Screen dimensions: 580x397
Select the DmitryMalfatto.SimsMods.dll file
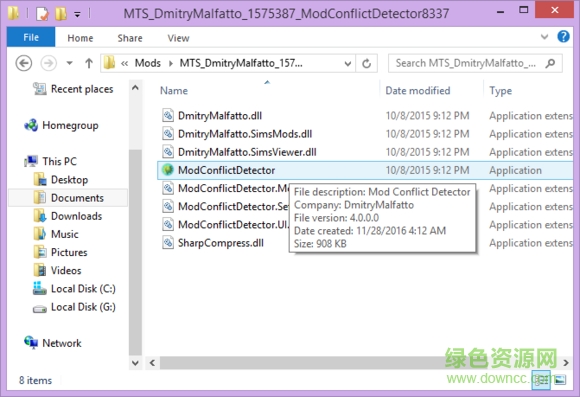245,134
